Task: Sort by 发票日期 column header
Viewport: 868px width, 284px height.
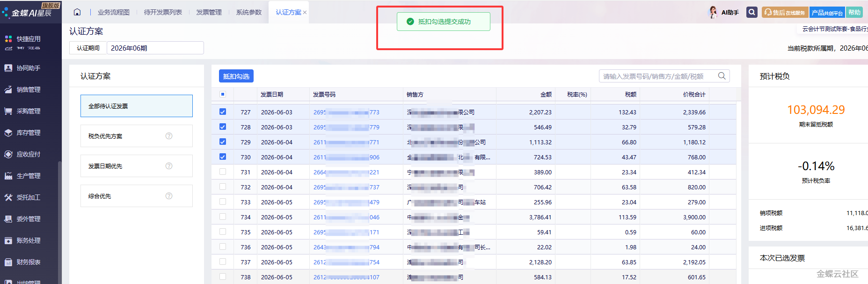Action: 272,94
